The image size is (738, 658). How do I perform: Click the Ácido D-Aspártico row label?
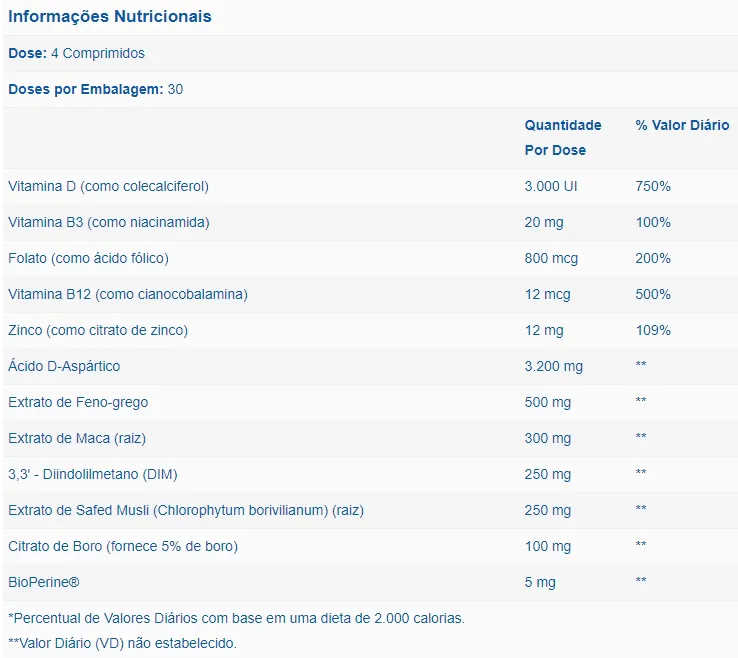coord(64,366)
